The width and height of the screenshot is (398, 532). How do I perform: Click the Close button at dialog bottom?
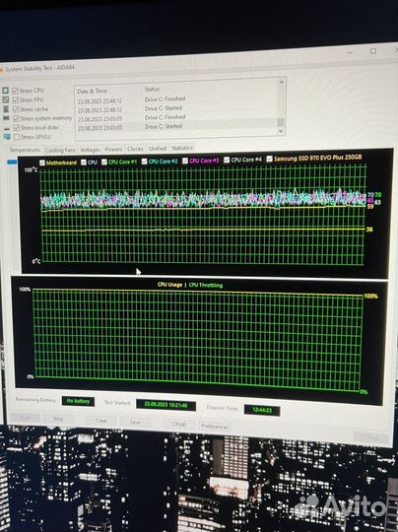coord(370,437)
